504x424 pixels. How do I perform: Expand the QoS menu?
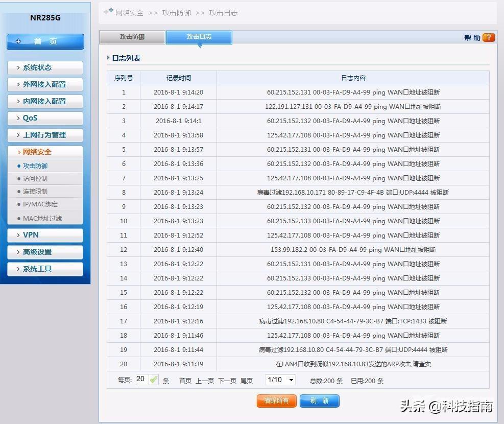[45, 118]
